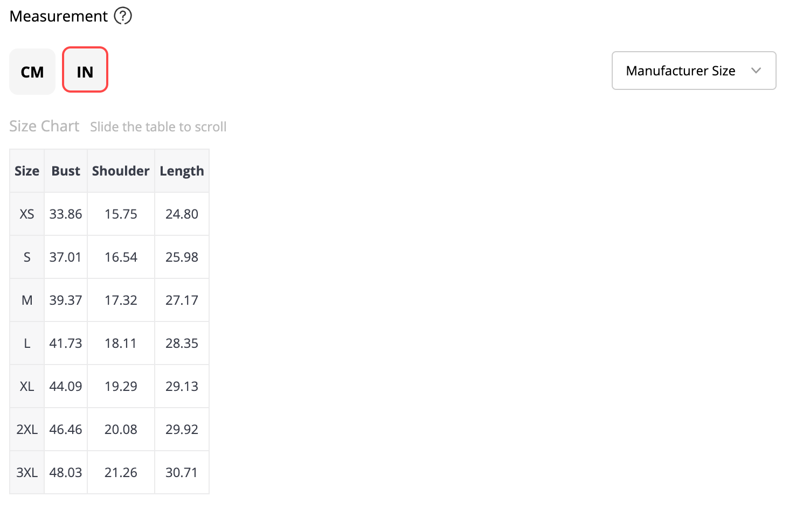
Task: Select the M size row label
Action: pyautogui.click(x=27, y=300)
